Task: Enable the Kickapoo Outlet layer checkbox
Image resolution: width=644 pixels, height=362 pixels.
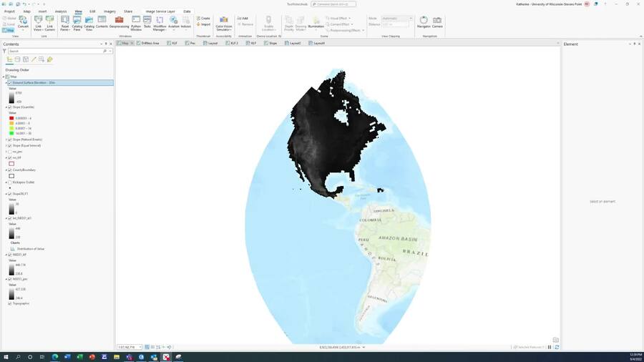Action: point(10,182)
